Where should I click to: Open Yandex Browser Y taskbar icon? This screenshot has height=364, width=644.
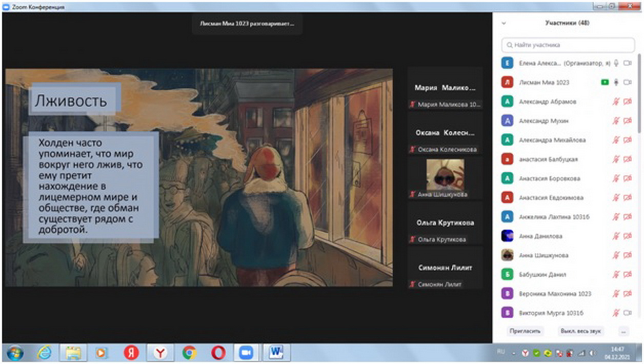pos(160,353)
